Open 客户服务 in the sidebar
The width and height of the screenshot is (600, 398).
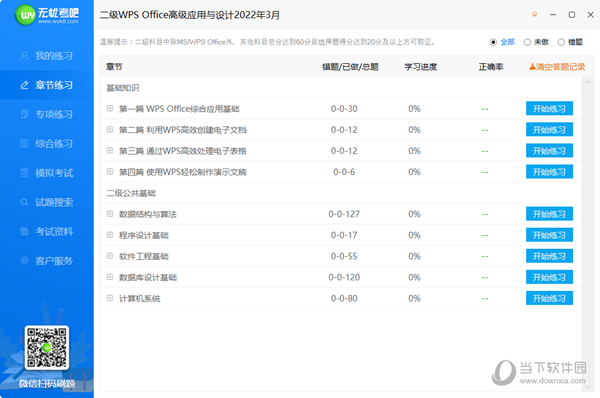pyautogui.click(x=47, y=261)
